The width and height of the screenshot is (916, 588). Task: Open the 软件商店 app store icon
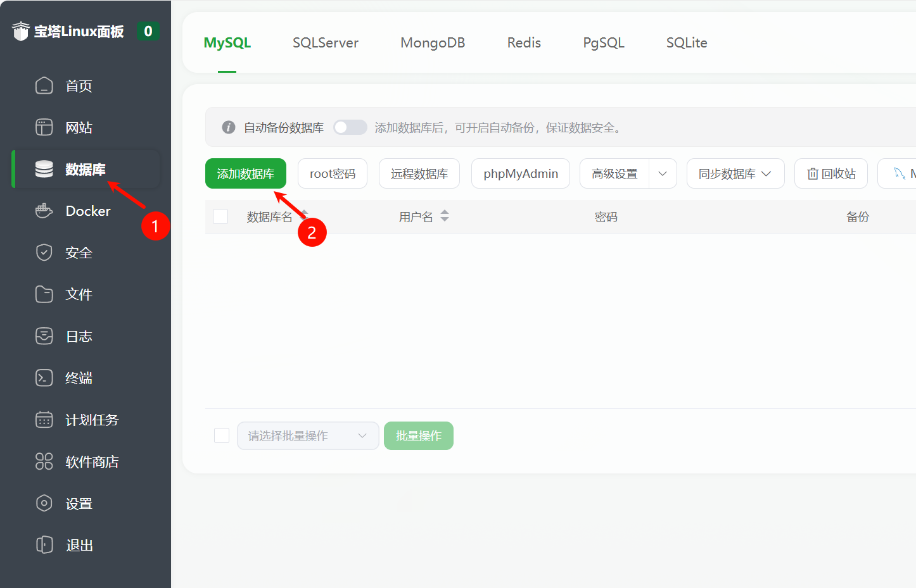click(x=44, y=461)
